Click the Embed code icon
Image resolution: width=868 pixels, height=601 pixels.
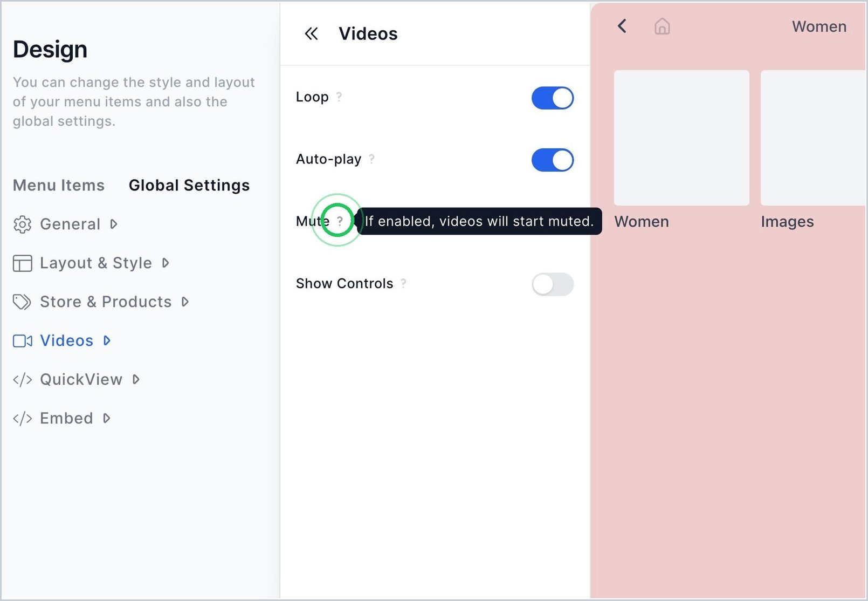pyautogui.click(x=22, y=419)
